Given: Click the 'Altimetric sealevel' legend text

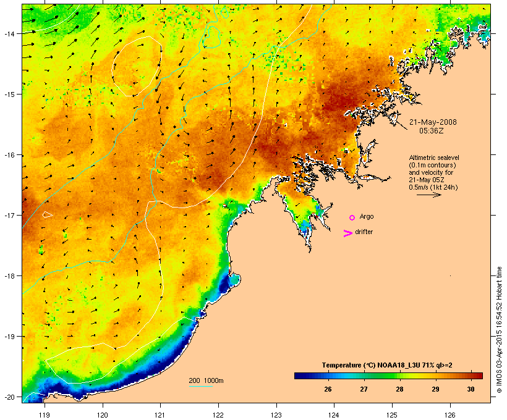Looking at the screenshot, I should (434, 157).
